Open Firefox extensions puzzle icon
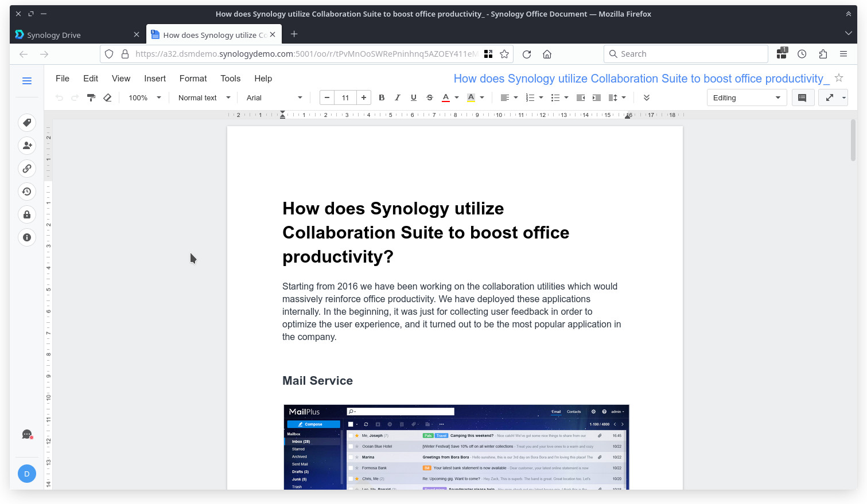The width and height of the screenshot is (867, 504). pos(823,54)
